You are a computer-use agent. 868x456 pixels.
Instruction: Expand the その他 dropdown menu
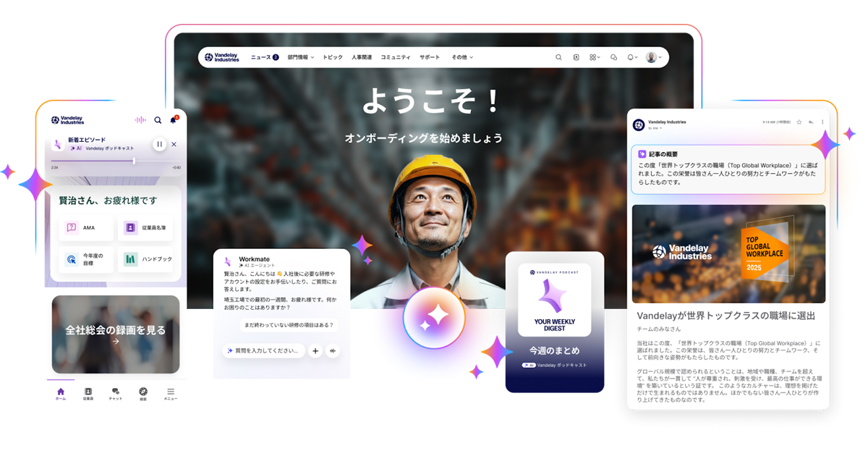[462, 57]
